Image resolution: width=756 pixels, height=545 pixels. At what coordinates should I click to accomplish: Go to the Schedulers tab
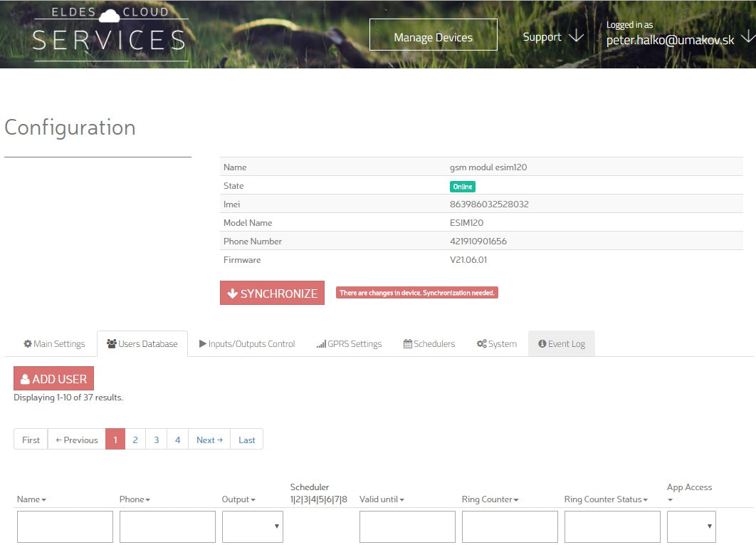pyautogui.click(x=429, y=343)
